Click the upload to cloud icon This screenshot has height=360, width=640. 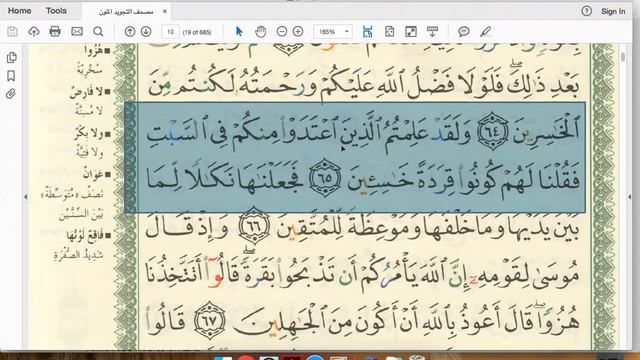[33, 31]
